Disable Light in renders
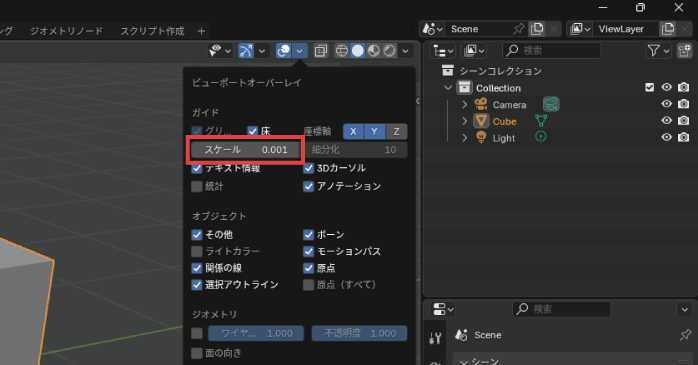This screenshot has height=365, width=698. [x=683, y=137]
